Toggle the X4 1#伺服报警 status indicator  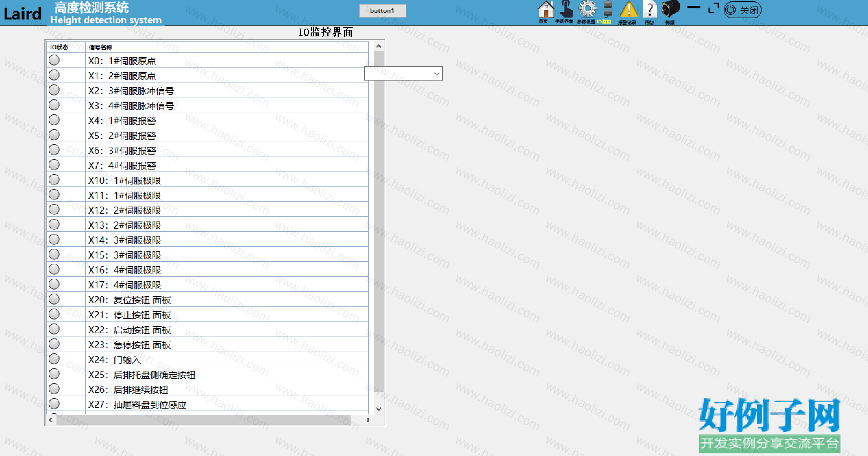coord(54,120)
